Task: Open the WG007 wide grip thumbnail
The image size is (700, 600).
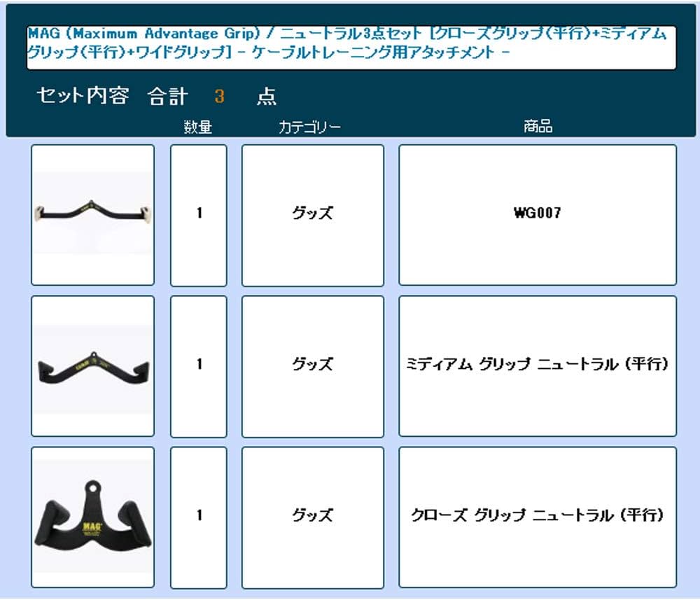Action: [x=93, y=215]
